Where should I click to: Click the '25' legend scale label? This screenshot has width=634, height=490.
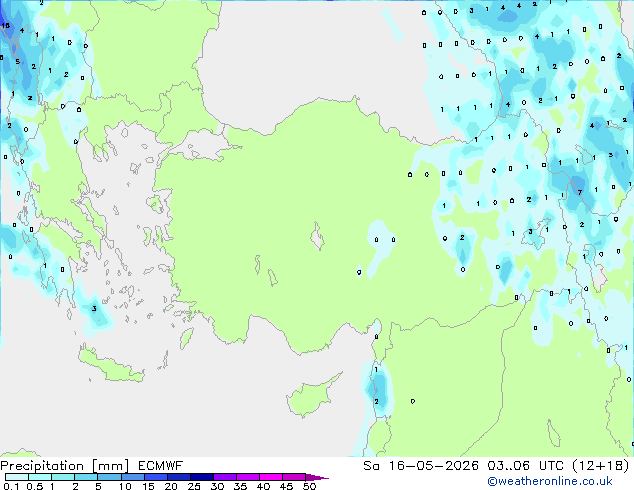[x=194, y=486]
